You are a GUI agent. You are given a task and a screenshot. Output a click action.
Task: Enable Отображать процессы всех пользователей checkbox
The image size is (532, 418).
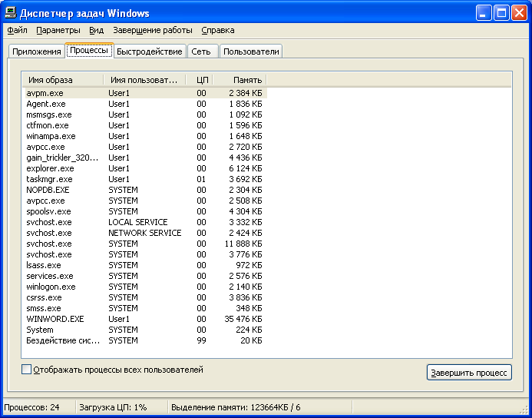pos(26,370)
